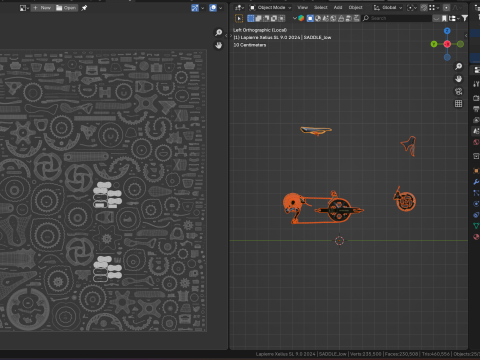Open the Object Data properties tab (green triangle)

click(x=476, y=226)
